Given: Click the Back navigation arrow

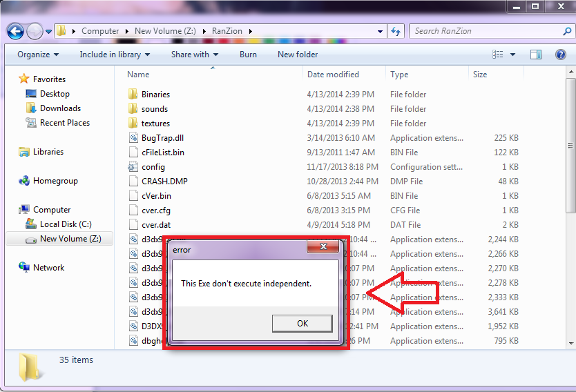Looking at the screenshot, I should (x=16, y=31).
